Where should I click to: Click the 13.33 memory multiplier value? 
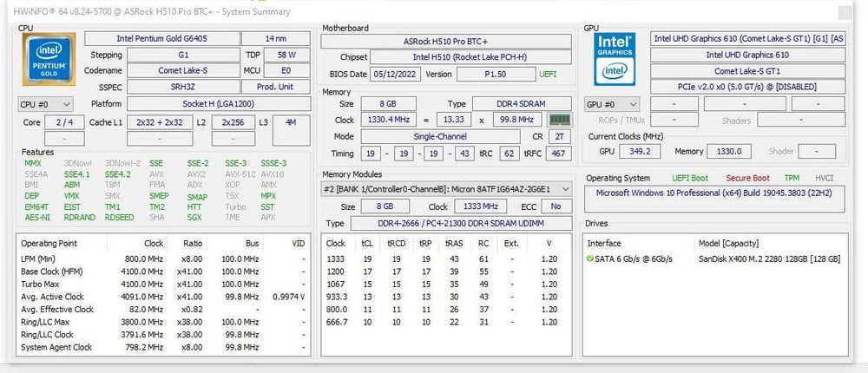[x=453, y=120]
